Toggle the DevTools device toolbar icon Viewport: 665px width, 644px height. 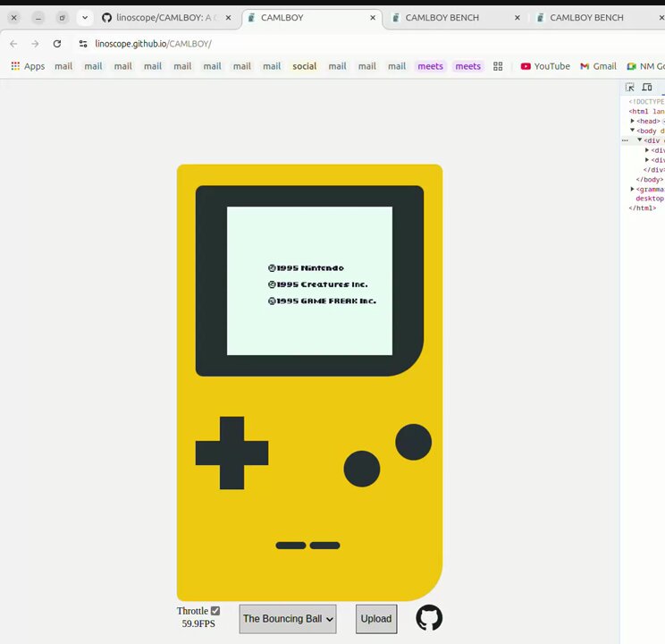647,87
